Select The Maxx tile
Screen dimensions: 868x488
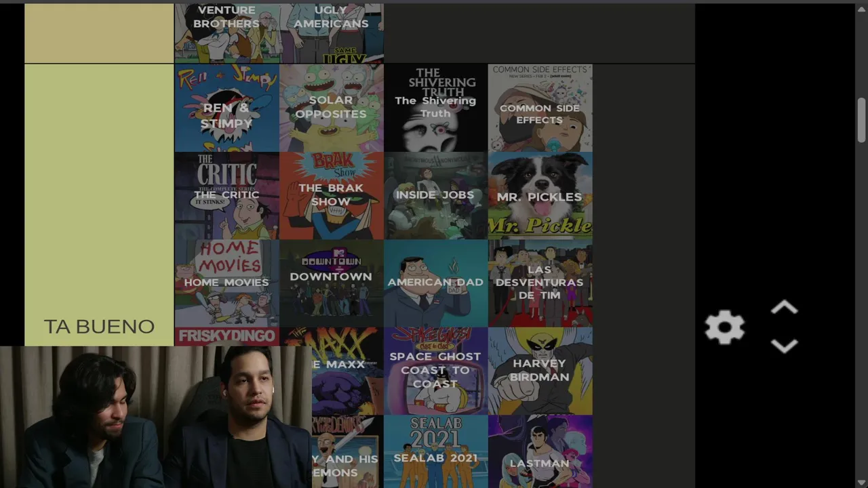coord(347,371)
